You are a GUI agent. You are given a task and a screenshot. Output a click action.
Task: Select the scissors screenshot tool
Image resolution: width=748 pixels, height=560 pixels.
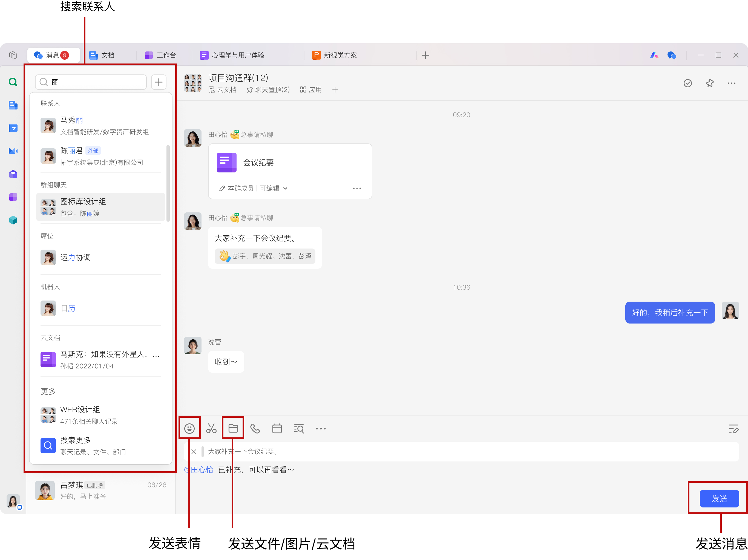coord(211,429)
